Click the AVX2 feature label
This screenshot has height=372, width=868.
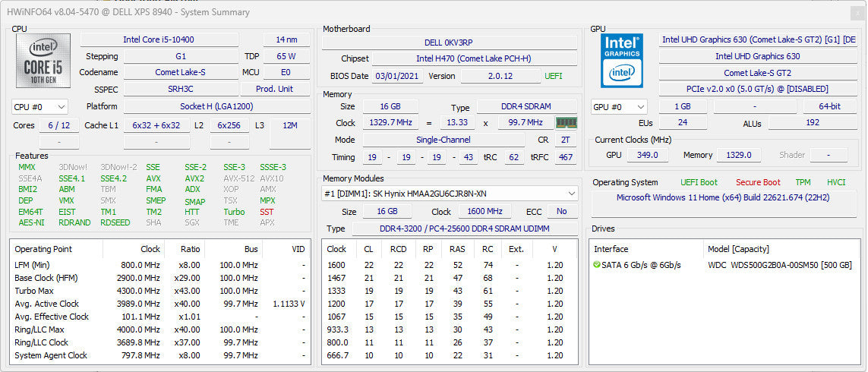point(194,178)
